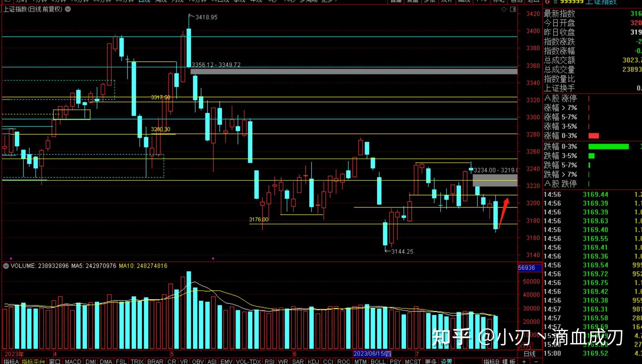Click the green 跌幅 3-5% bar
This screenshot has width=642, height=364.
click(x=591, y=156)
